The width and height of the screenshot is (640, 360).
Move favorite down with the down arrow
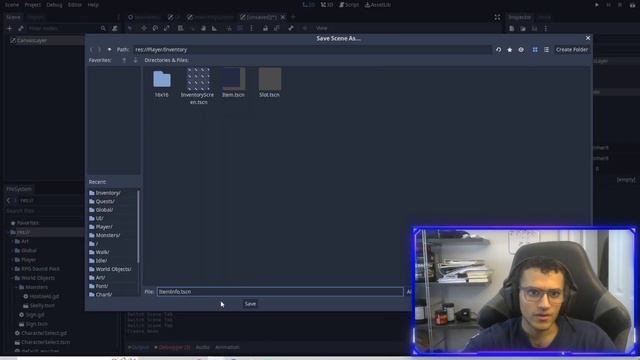(x=136, y=60)
